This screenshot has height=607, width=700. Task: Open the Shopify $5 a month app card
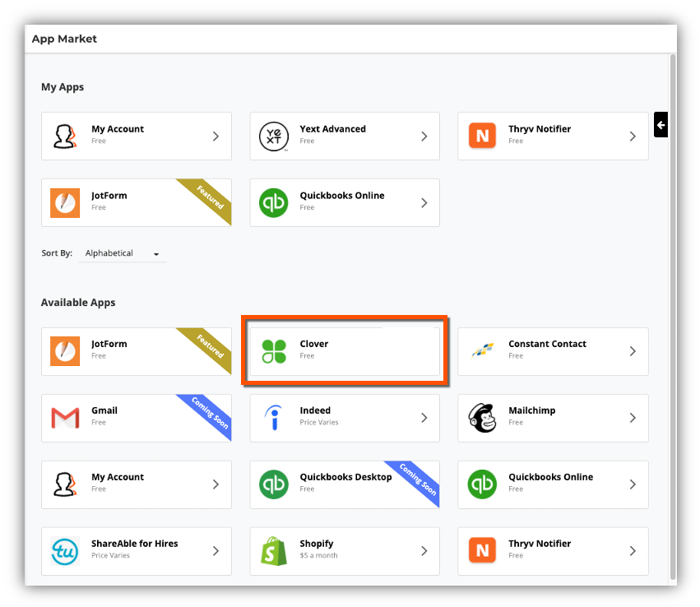tap(345, 551)
